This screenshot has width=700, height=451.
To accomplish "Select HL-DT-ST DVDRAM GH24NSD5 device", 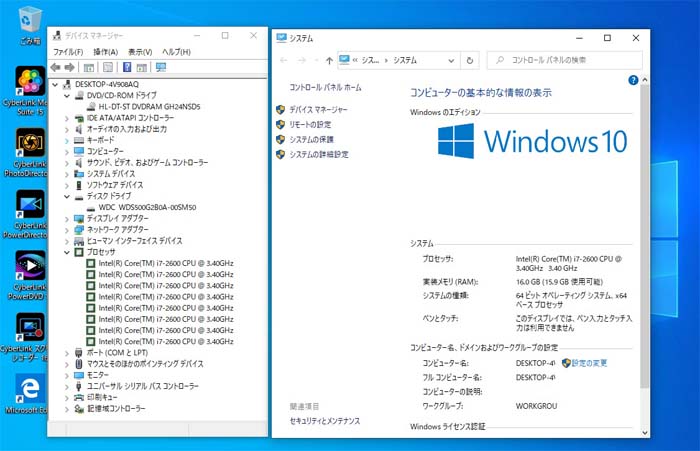I will pyautogui.click(x=149, y=107).
